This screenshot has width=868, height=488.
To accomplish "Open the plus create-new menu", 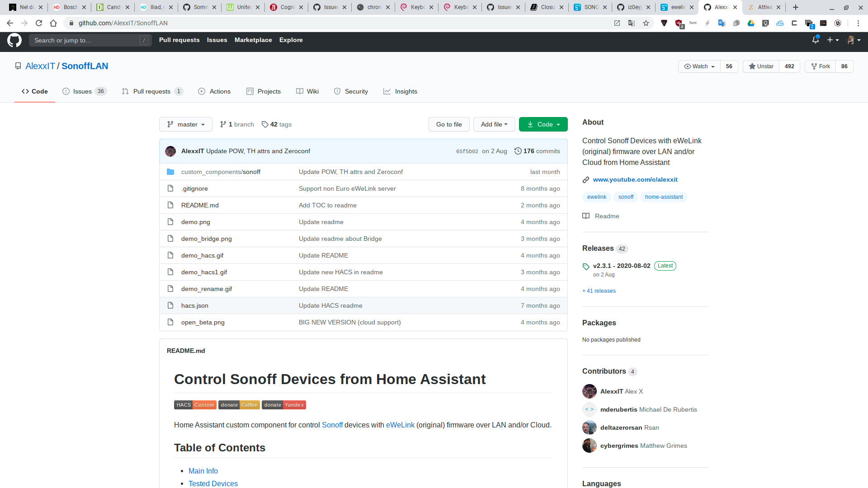I will coord(833,40).
